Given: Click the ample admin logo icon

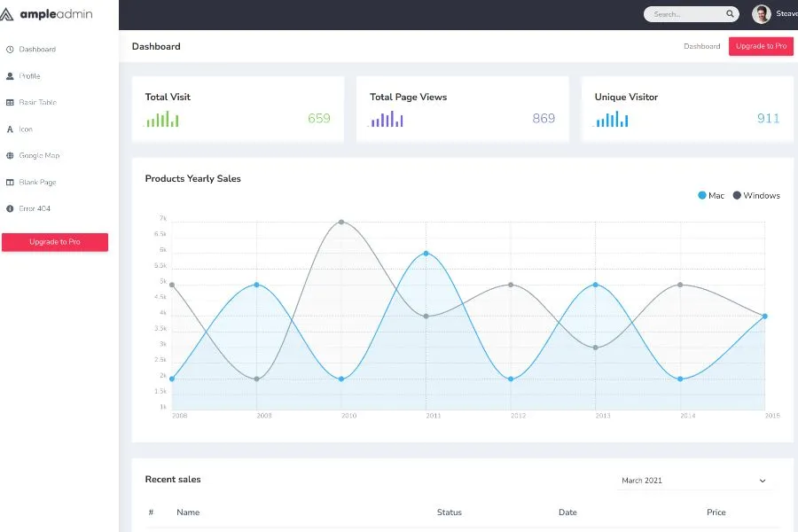Looking at the screenshot, I should pyautogui.click(x=9, y=14).
